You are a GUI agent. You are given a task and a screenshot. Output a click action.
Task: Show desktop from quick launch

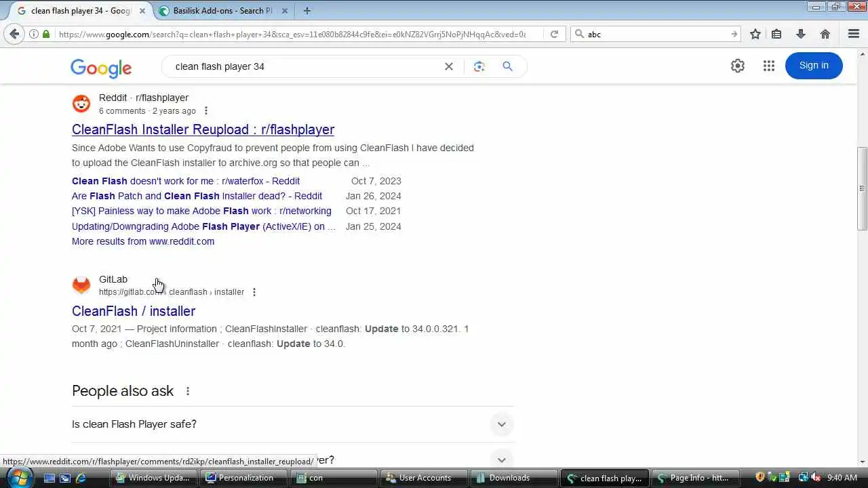pyautogui.click(x=50, y=478)
